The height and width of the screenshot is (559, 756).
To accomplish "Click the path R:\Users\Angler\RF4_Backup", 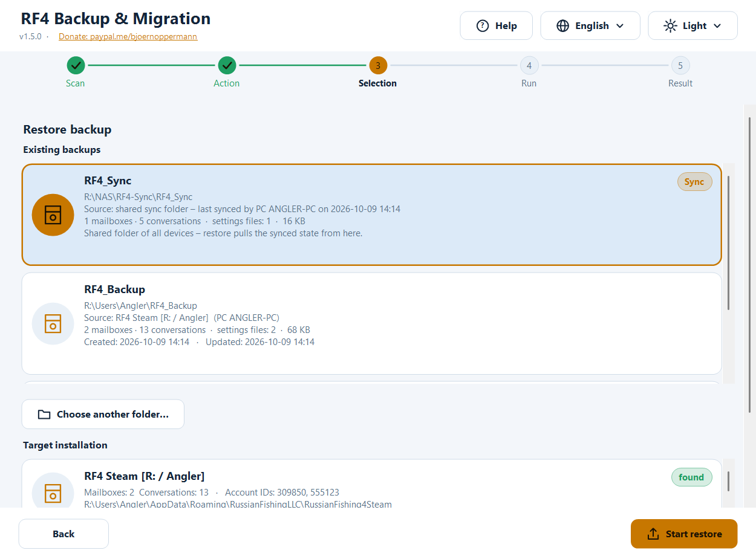I will [x=140, y=306].
